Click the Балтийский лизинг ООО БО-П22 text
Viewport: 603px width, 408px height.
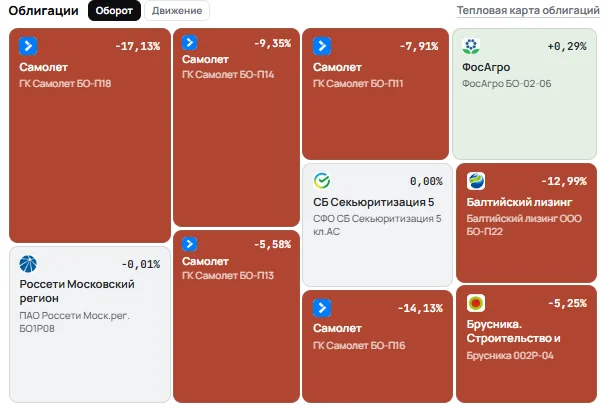point(524,225)
